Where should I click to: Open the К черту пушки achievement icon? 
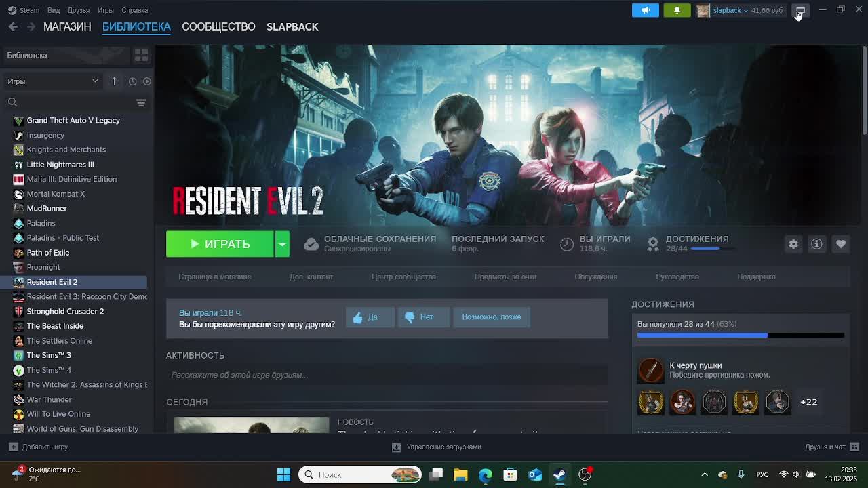(x=650, y=370)
